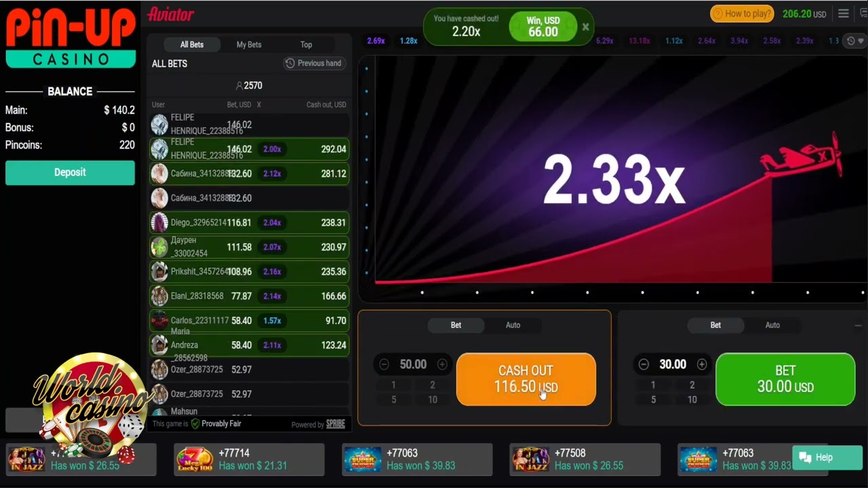Click the 2.00x multiplier badge

point(272,149)
